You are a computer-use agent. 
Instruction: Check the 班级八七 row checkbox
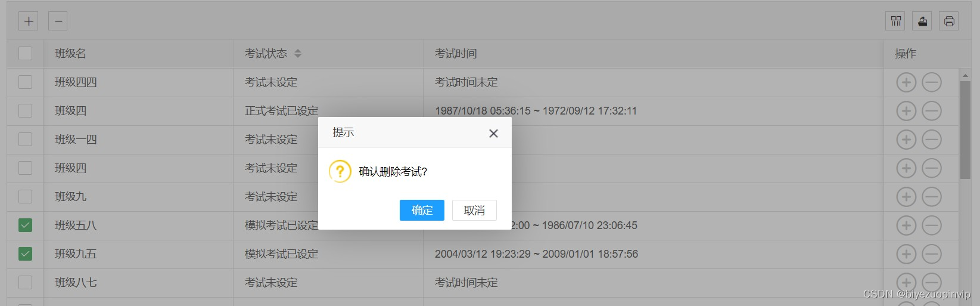[x=25, y=282]
